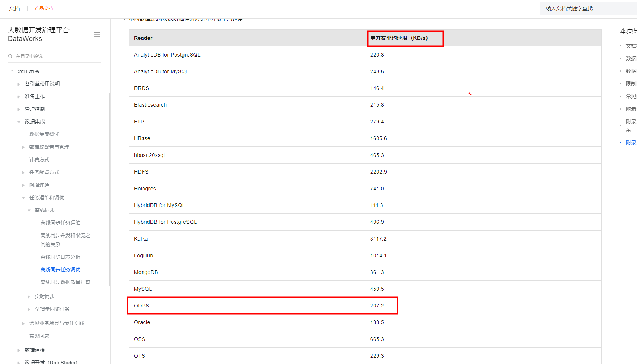Click the sidebar vertical scrollbar
The width and height of the screenshot is (637, 364).
(x=109, y=189)
